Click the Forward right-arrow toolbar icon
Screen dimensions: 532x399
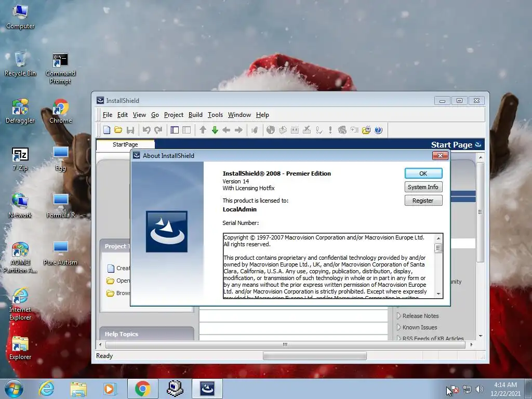point(238,130)
